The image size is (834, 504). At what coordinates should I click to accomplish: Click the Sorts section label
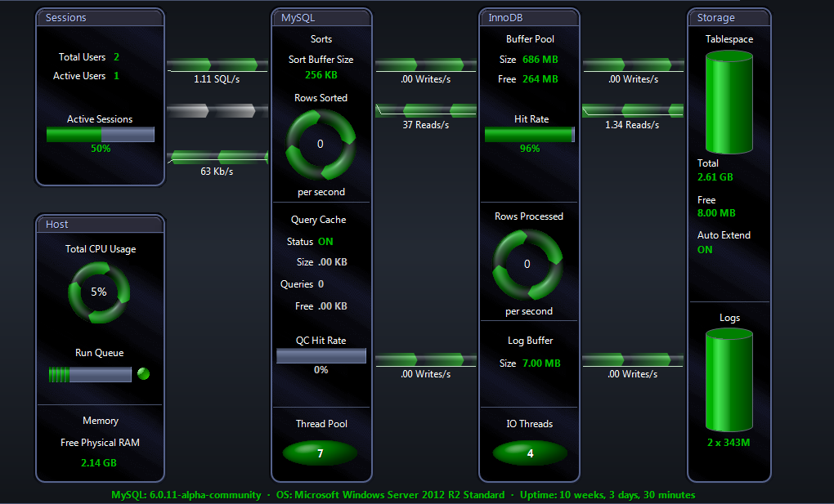(x=321, y=39)
